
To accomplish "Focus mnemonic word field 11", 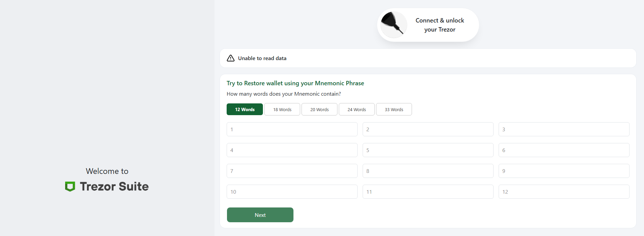I will point(428,192).
